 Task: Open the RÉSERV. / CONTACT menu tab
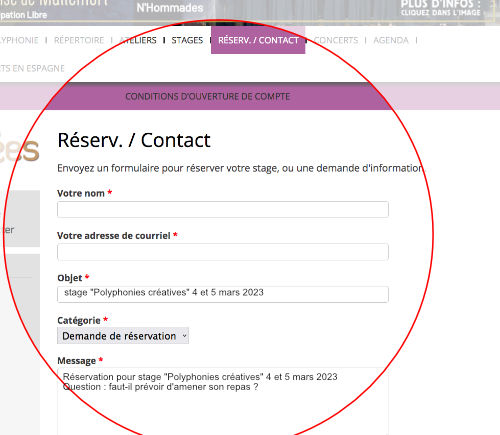[258, 40]
